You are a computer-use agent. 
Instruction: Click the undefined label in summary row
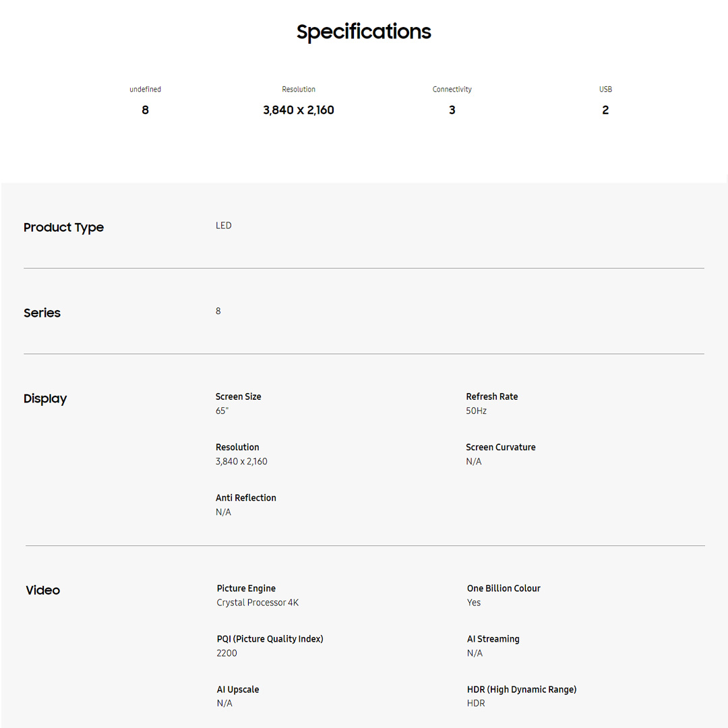click(x=145, y=89)
